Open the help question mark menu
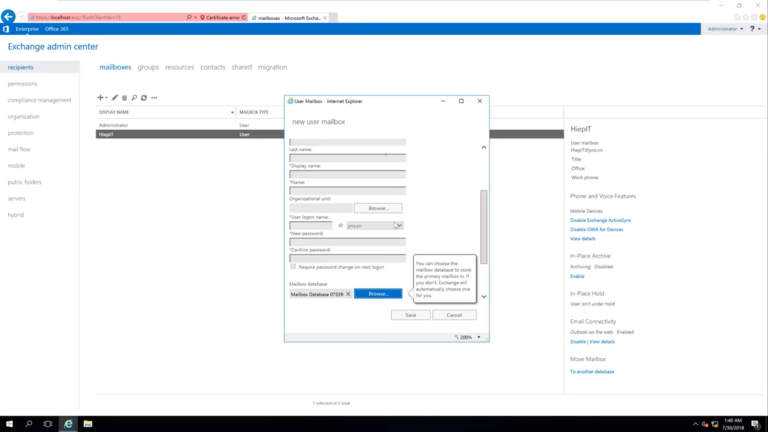The width and height of the screenshot is (768, 432). click(x=755, y=29)
